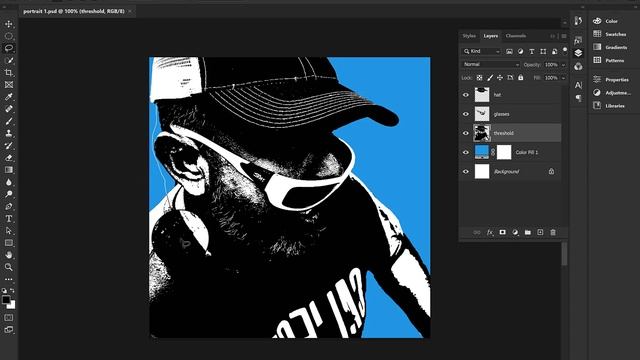The width and height of the screenshot is (640, 360).
Task: Change screen mode at toolbar bottom
Action: 9,329
